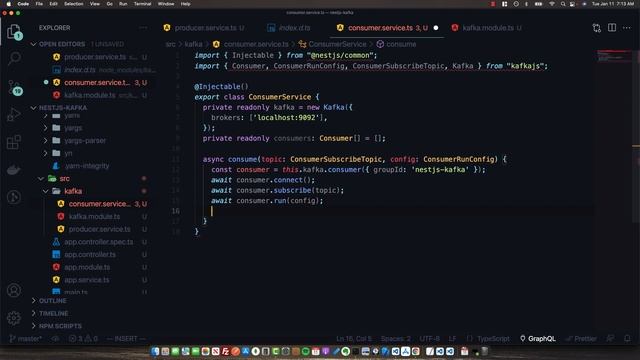Click Spaces: 2 indentation setting
The width and height of the screenshot is (640, 360).
pyautogui.click(x=396, y=338)
